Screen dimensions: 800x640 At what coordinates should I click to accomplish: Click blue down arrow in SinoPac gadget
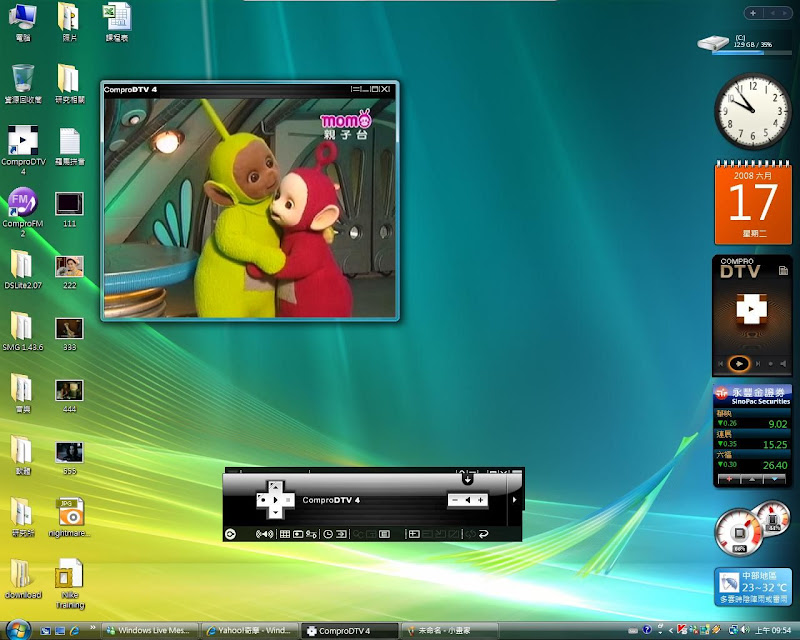coord(774,479)
